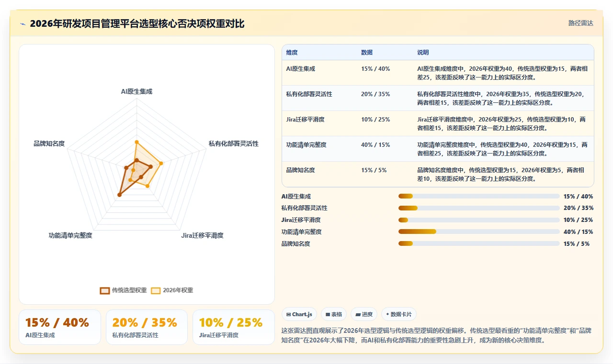Click the 传统选型权重 point on 功能清单完整度 axis

tap(119, 195)
